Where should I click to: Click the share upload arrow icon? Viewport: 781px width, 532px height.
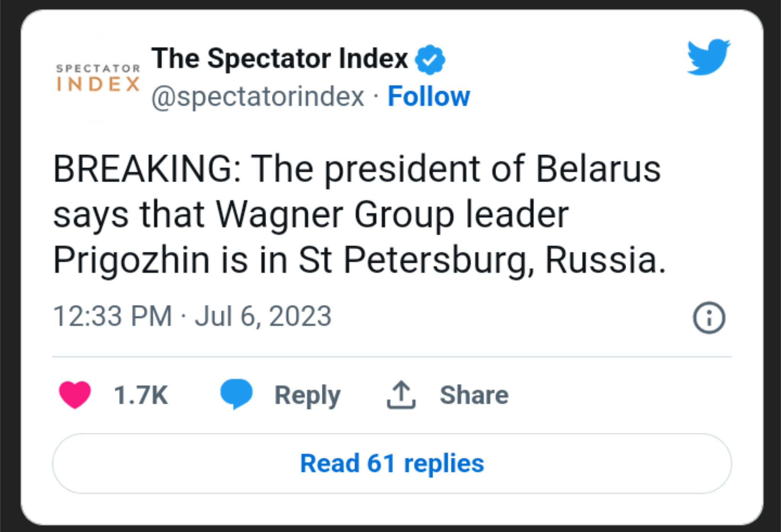401,395
